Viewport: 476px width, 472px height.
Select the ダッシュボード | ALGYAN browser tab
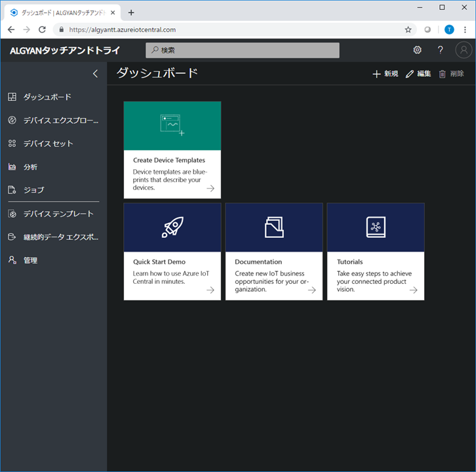click(62, 12)
